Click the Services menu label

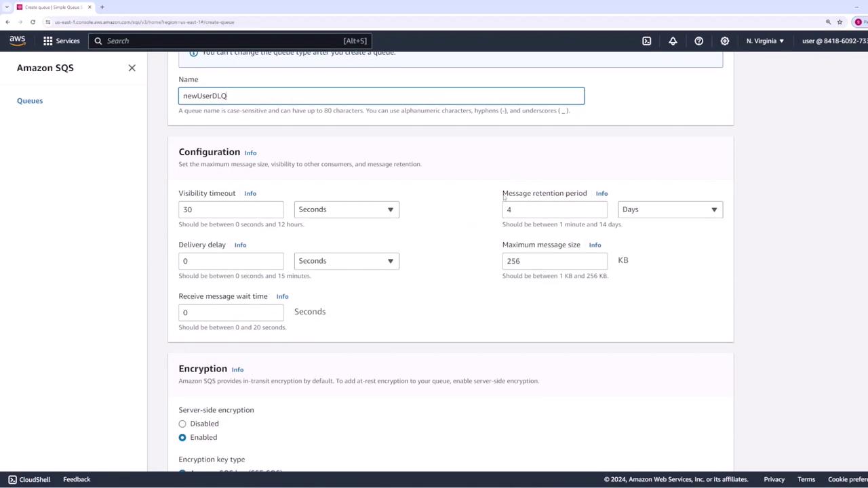(x=68, y=41)
